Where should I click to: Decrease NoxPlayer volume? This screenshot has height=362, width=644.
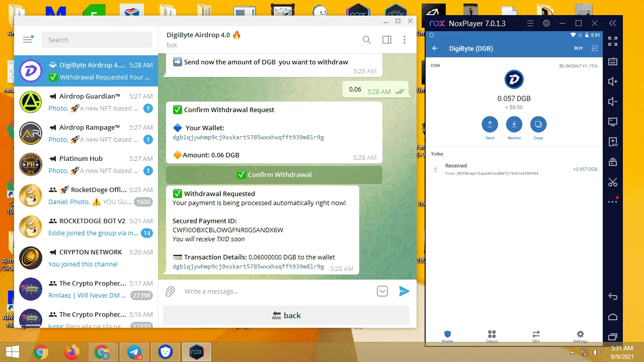click(x=613, y=102)
